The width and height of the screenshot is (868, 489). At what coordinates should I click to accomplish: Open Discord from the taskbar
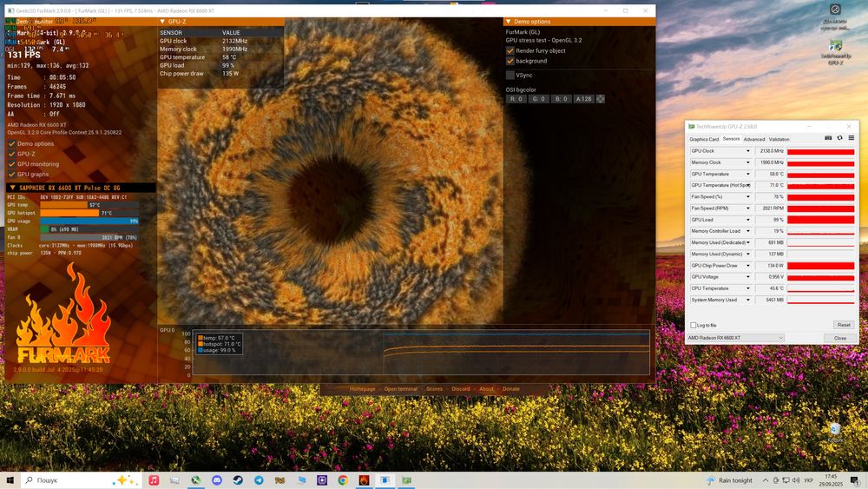(x=217, y=480)
